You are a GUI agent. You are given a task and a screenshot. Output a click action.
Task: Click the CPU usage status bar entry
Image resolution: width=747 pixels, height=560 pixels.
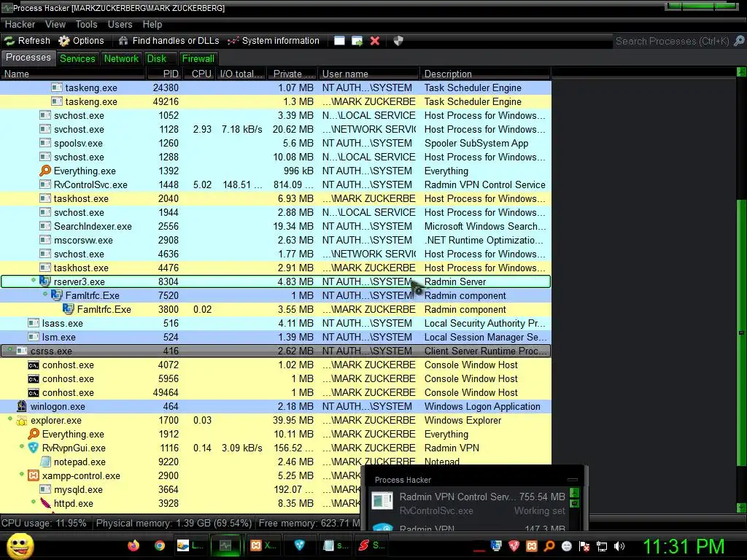(x=44, y=524)
